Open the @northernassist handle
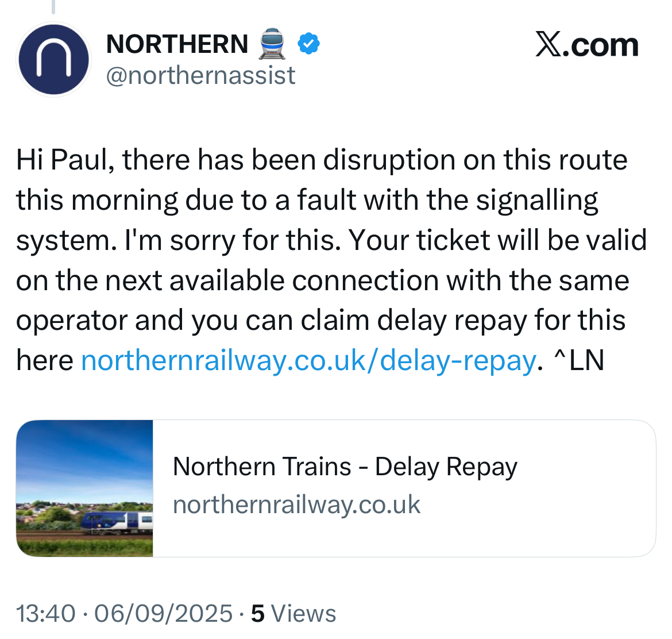 (x=200, y=75)
